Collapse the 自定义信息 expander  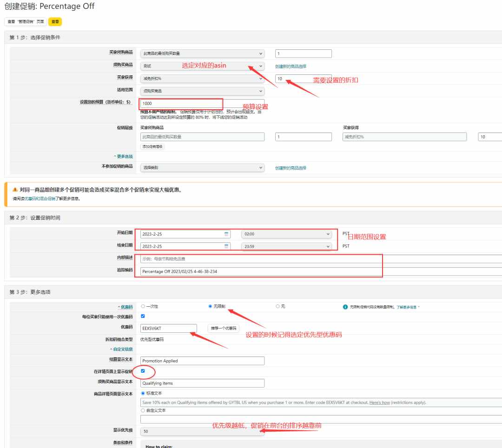[121, 349]
